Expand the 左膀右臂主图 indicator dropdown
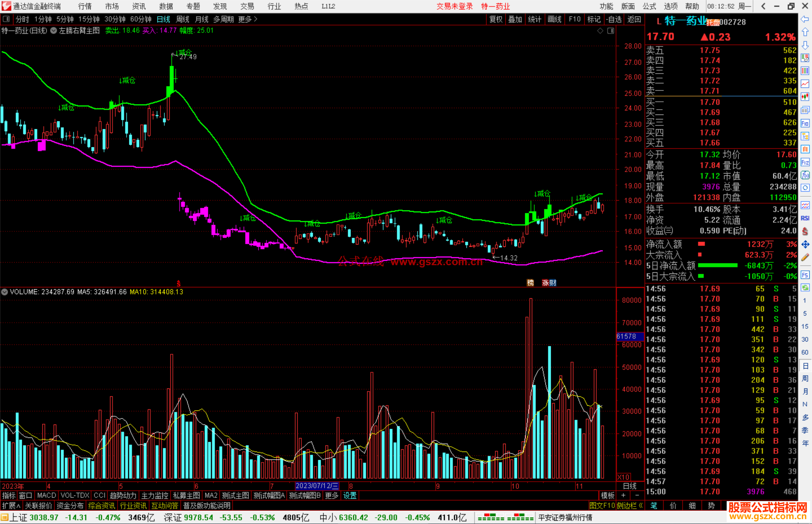 coord(54,31)
